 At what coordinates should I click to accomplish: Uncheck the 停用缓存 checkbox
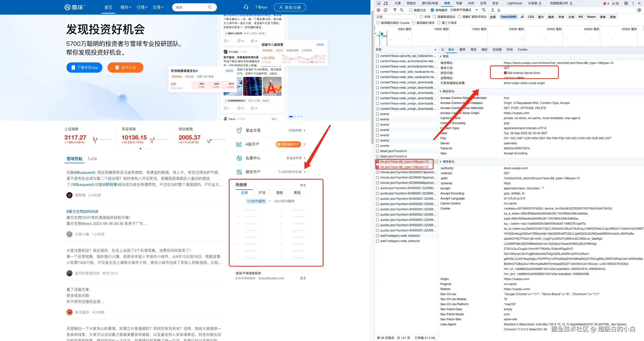coord(432,10)
